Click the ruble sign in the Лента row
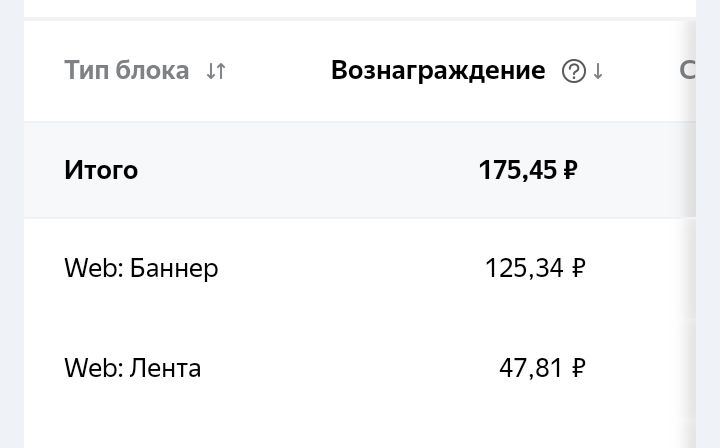Image resolution: width=720 pixels, height=448 pixels. click(578, 368)
